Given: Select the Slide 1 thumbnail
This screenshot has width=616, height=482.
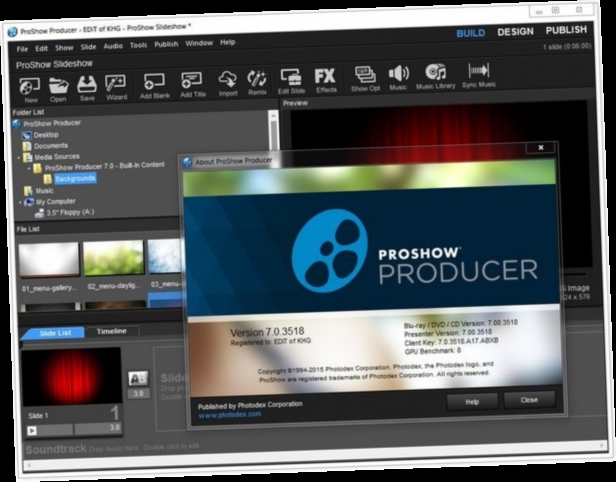Looking at the screenshot, I should click(72, 377).
